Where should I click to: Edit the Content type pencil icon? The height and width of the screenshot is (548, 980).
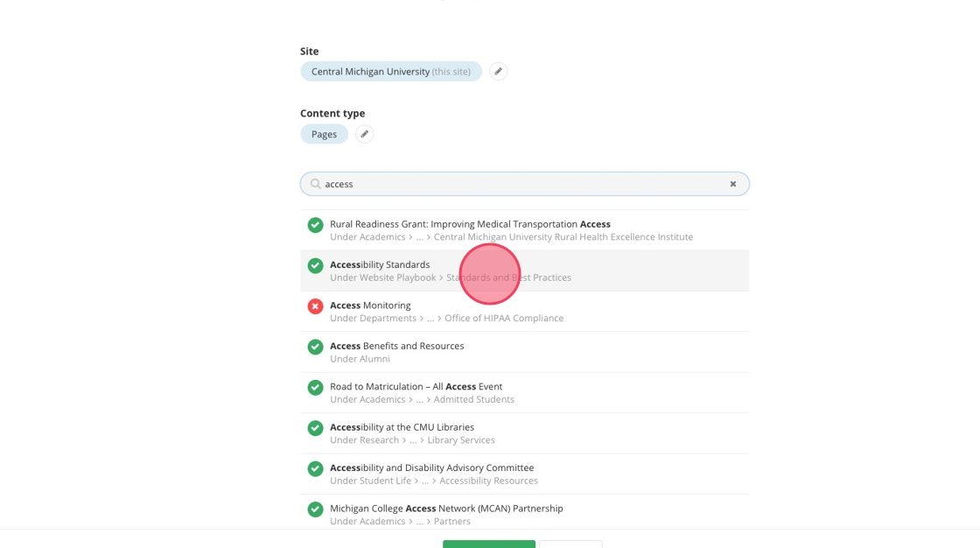click(364, 134)
